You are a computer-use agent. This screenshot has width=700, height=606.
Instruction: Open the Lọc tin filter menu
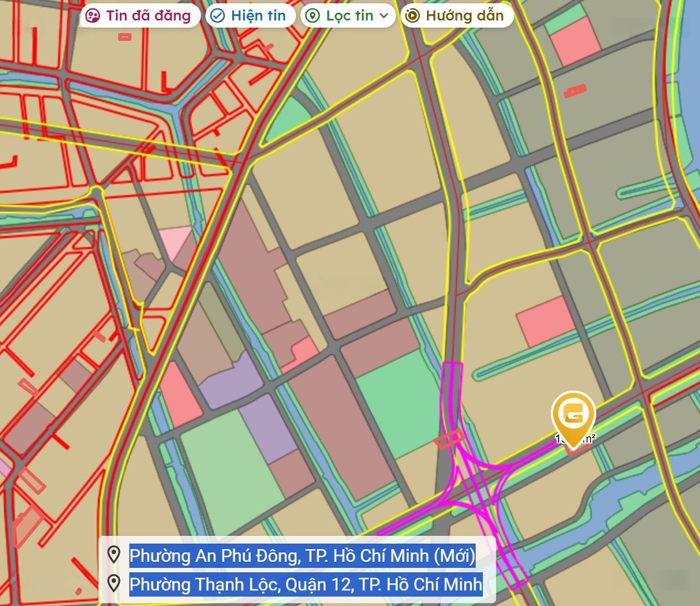[350, 16]
